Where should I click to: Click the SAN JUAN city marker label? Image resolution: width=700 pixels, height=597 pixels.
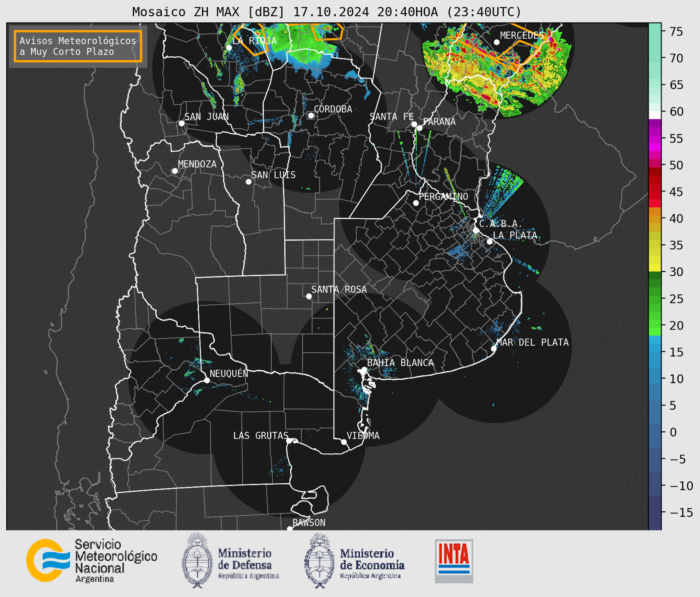pyautogui.click(x=206, y=117)
